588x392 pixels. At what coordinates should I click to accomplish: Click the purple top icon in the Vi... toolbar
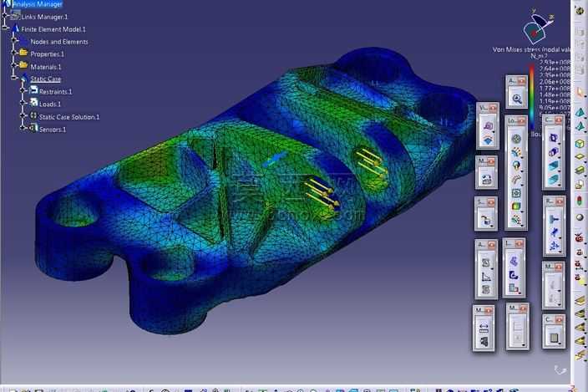(x=488, y=126)
